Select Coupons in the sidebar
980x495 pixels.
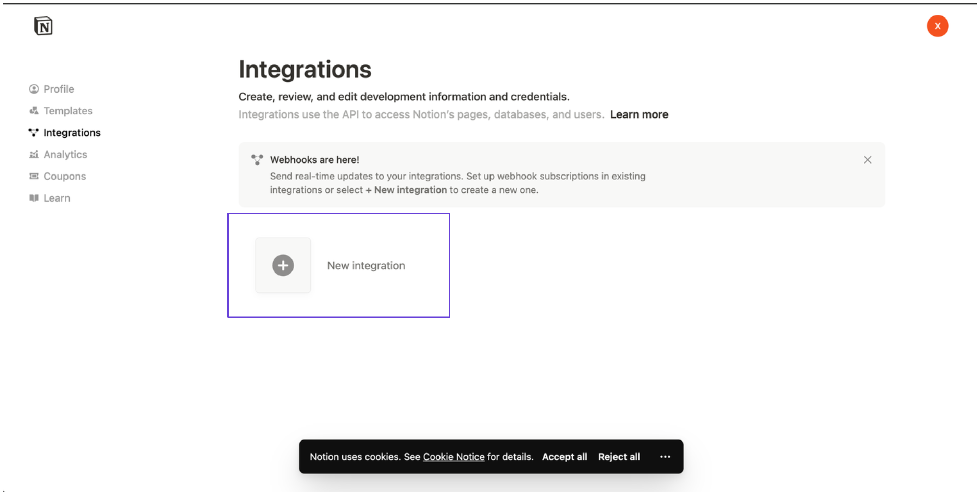pos(65,176)
